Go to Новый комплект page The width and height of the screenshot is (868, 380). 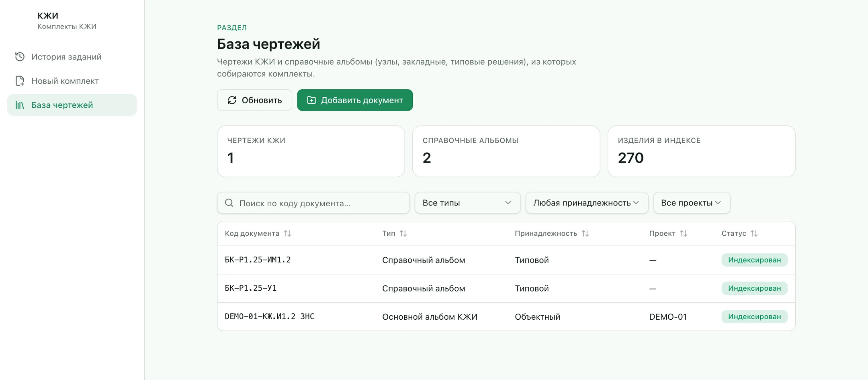coord(72,81)
